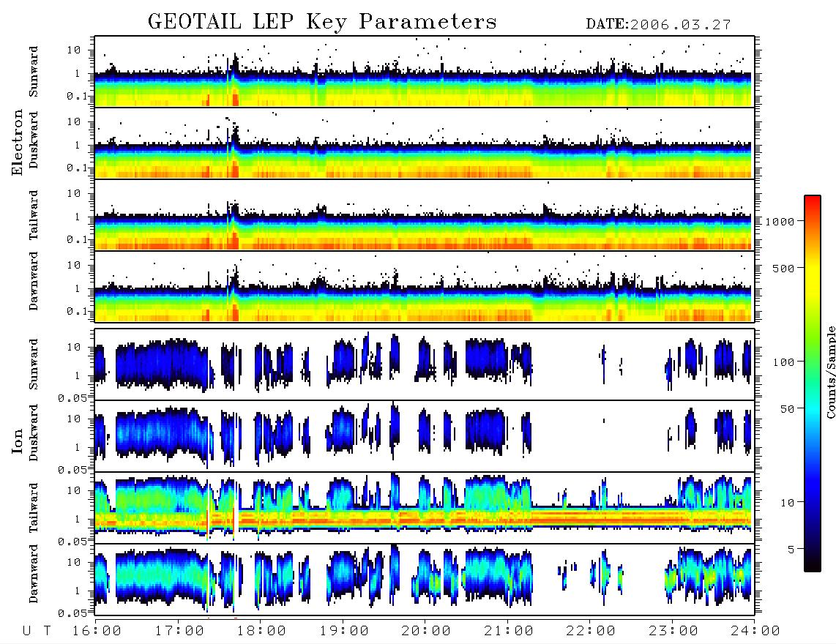Click the Counts/Sample colorbar title
Image resolution: width=836 pixels, height=644 pixels.
coord(830,372)
